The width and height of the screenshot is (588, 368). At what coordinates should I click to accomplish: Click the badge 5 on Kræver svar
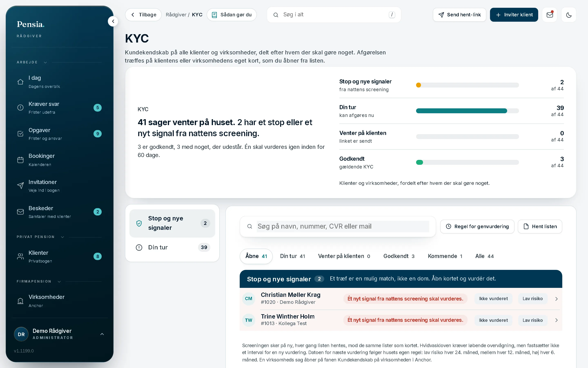[x=97, y=108]
